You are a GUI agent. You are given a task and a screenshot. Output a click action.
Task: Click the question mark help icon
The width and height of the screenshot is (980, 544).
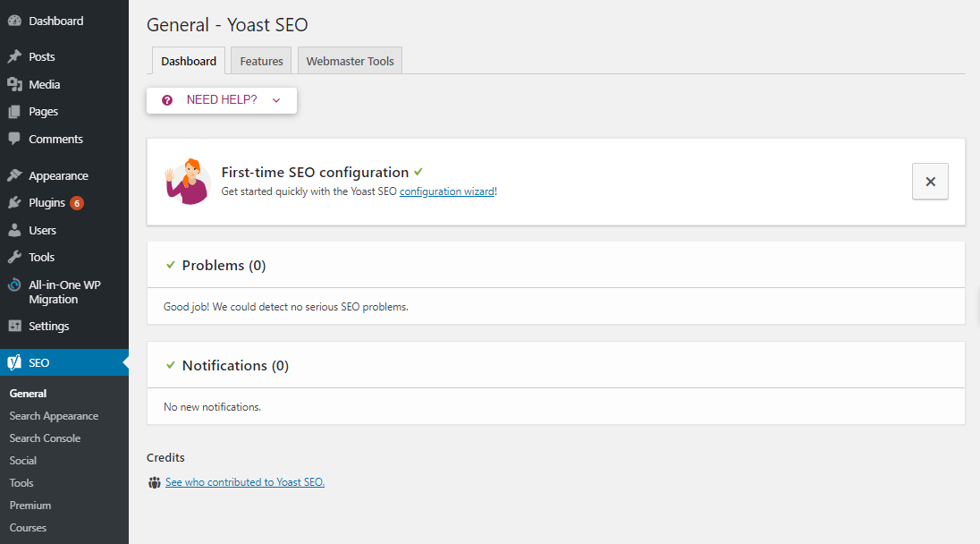pos(167,100)
